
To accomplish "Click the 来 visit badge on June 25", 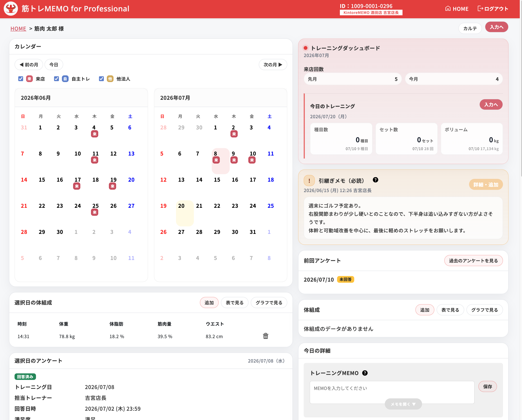I will click(x=94, y=212).
